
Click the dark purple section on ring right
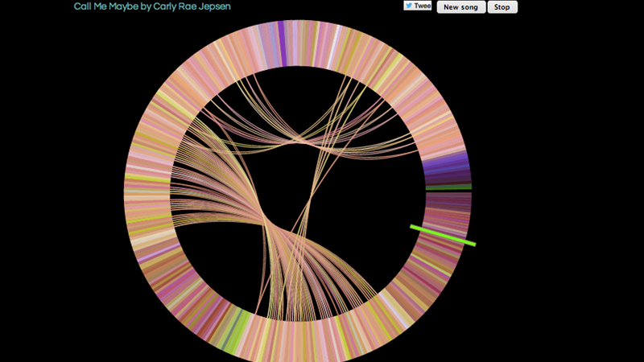[x=448, y=171]
